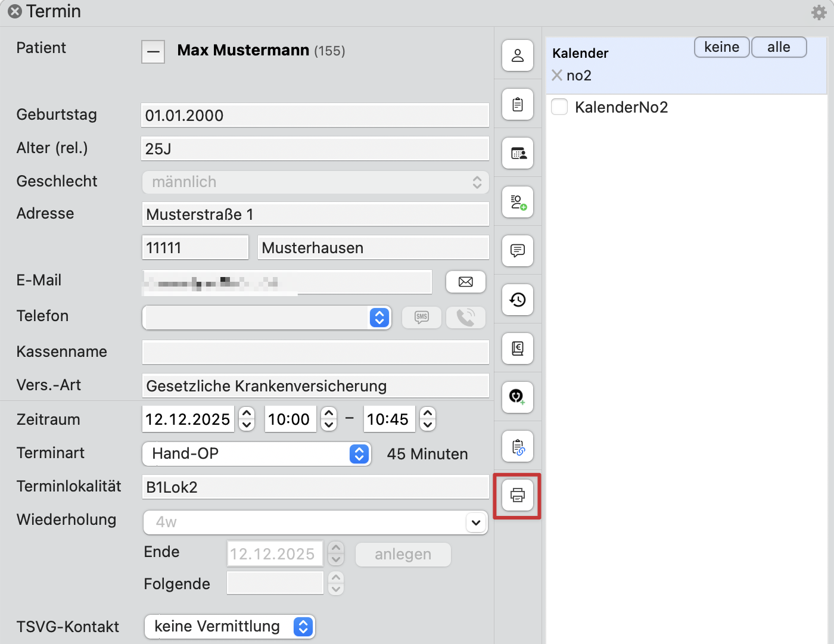834x644 pixels.
Task: Open the Terminart dropdown showing Hand-OP
Action: (x=358, y=454)
